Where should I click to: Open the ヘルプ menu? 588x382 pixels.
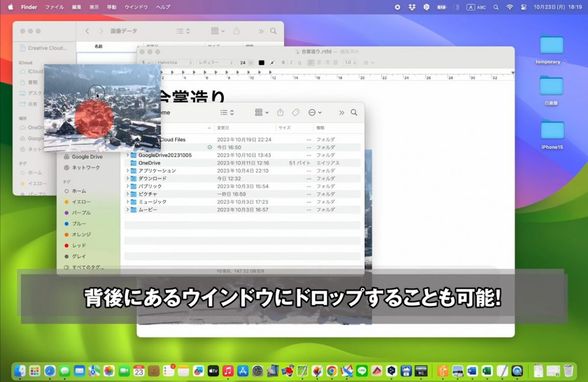[x=163, y=7]
